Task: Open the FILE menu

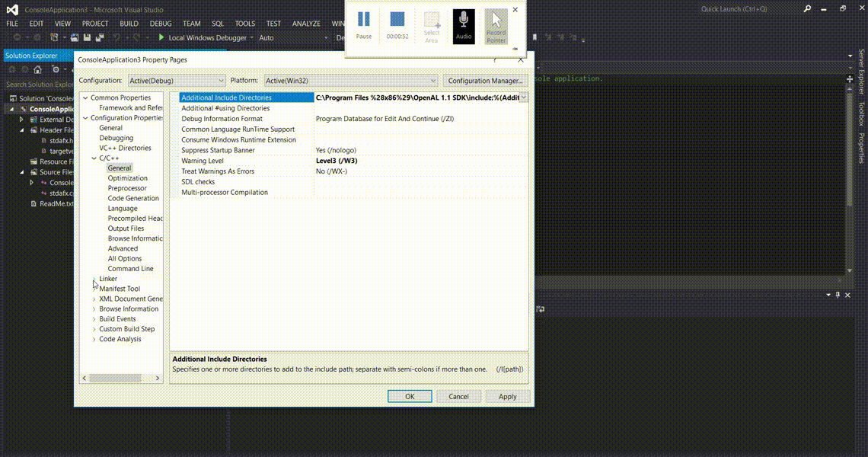Action: (12, 24)
